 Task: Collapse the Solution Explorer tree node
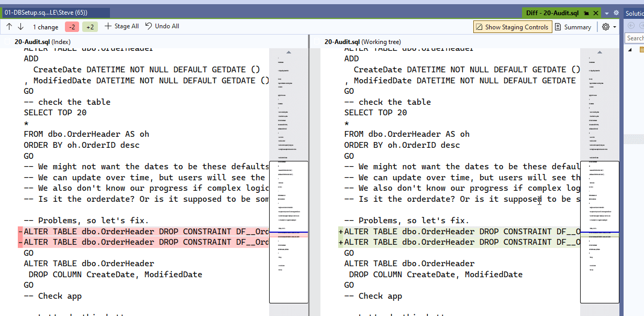(x=629, y=50)
